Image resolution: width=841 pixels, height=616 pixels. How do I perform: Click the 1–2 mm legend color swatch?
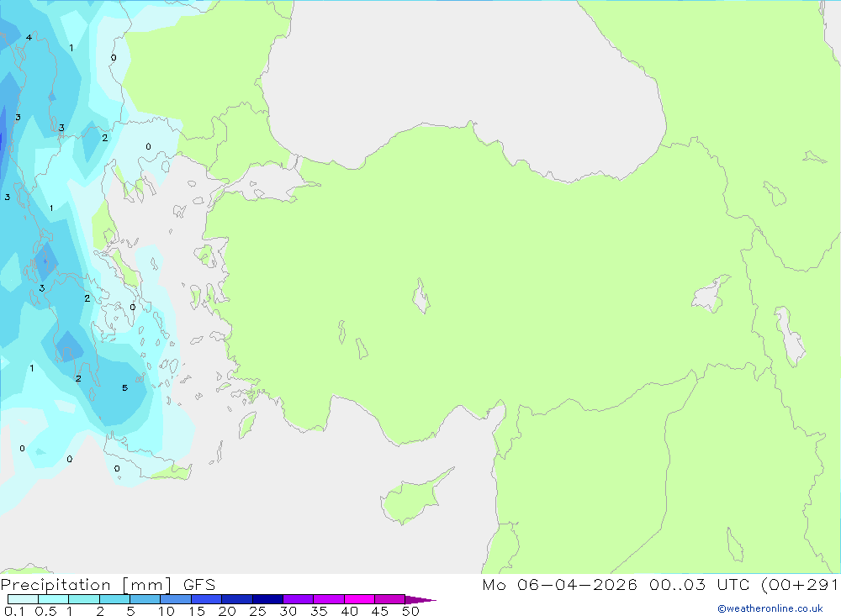(84, 599)
